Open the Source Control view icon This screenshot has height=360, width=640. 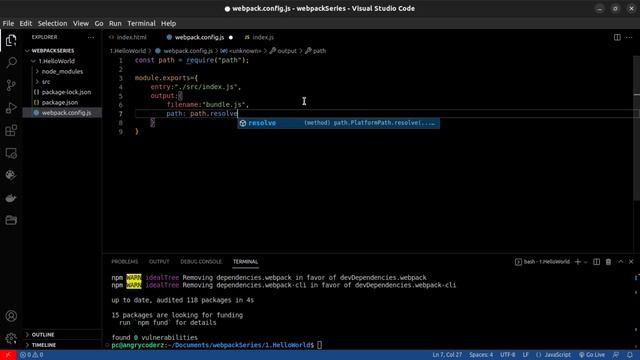(11, 85)
